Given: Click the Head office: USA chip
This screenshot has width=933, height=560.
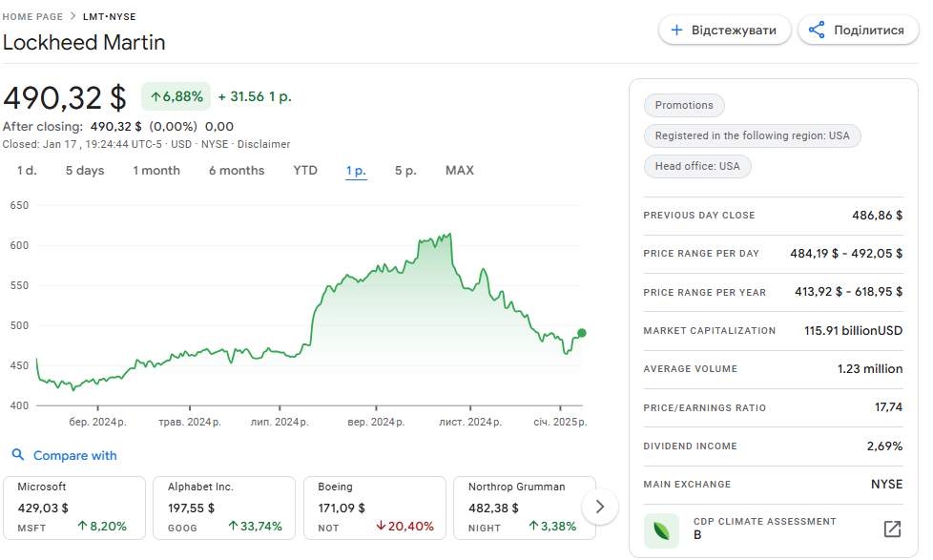Looking at the screenshot, I should 697,167.
